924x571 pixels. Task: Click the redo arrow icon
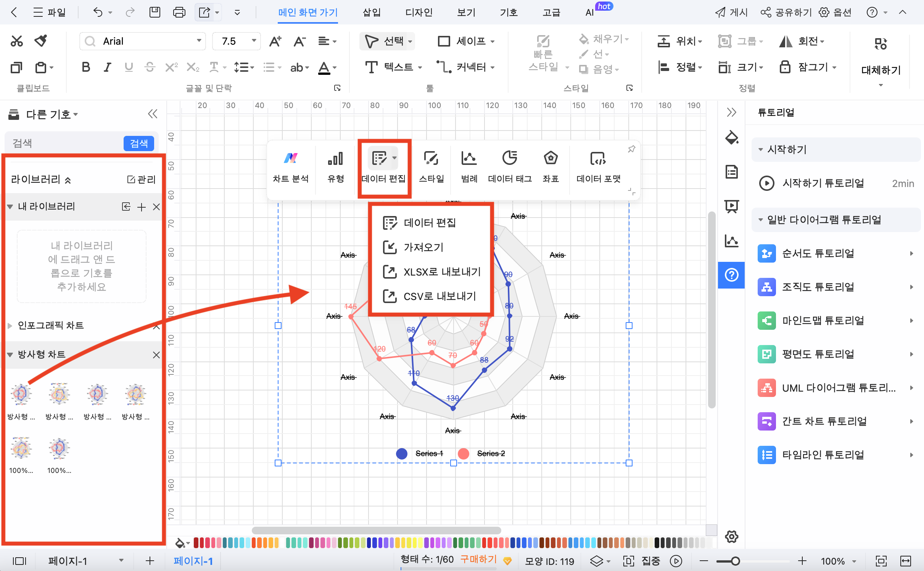click(130, 13)
